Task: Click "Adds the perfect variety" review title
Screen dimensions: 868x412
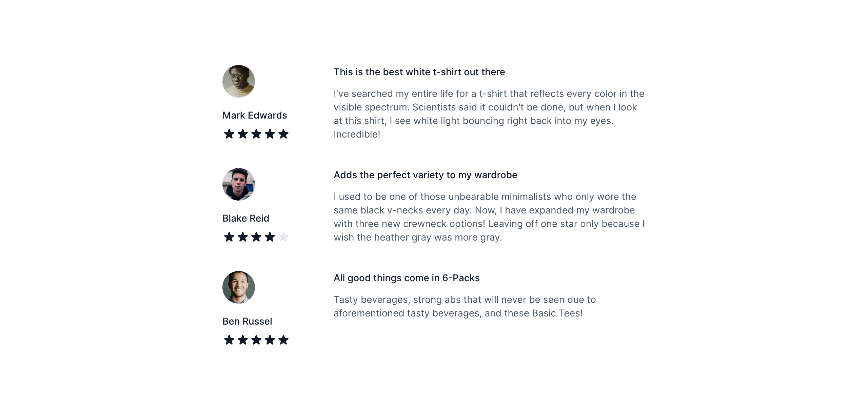Action: (425, 175)
